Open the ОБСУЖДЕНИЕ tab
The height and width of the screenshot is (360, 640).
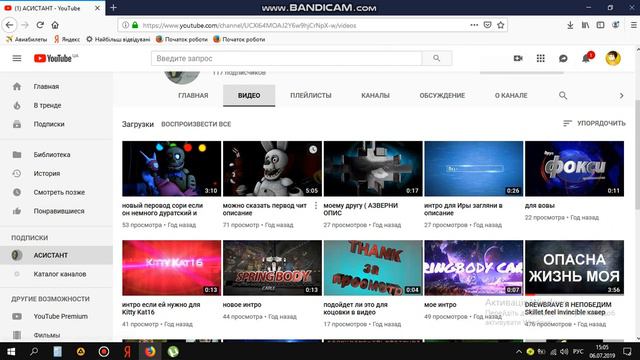tap(442, 96)
